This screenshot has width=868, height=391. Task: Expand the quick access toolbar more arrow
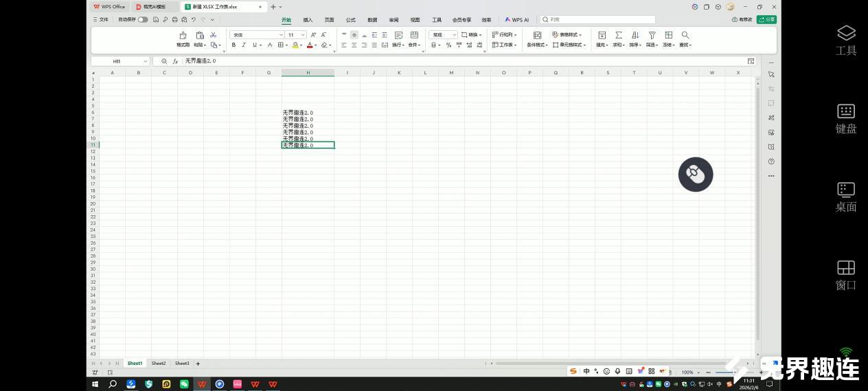(212, 20)
